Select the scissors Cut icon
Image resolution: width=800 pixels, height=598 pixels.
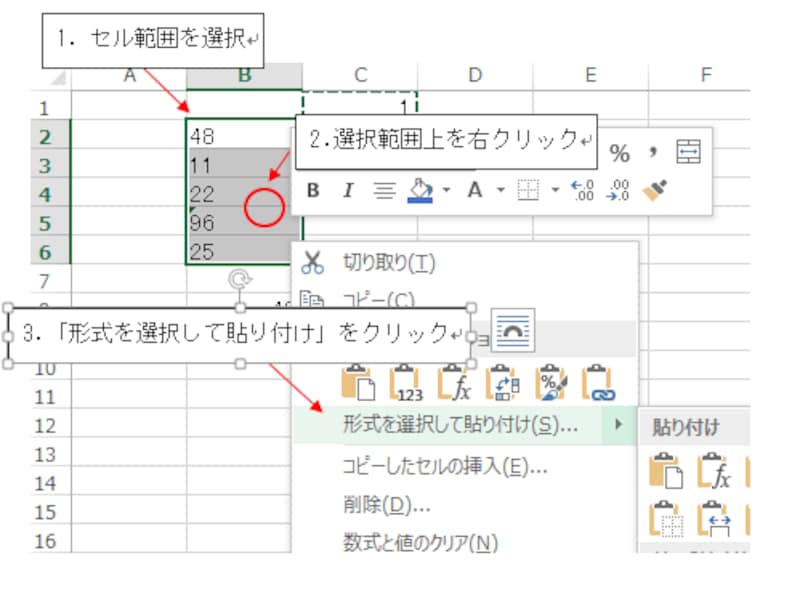(x=312, y=261)
